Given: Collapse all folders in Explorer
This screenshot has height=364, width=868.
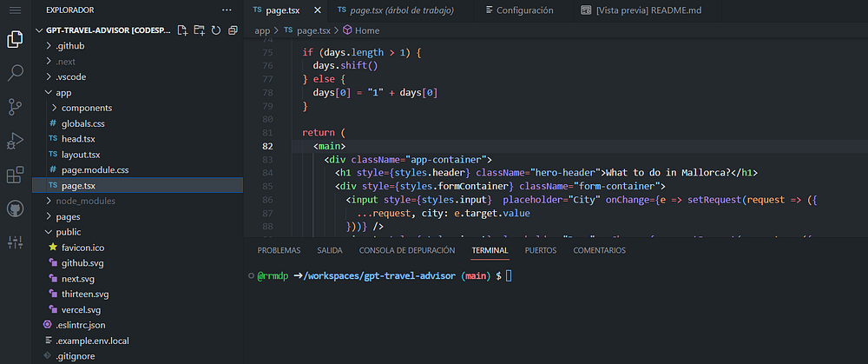Looking at the screenshot, I should coord(232,30).
